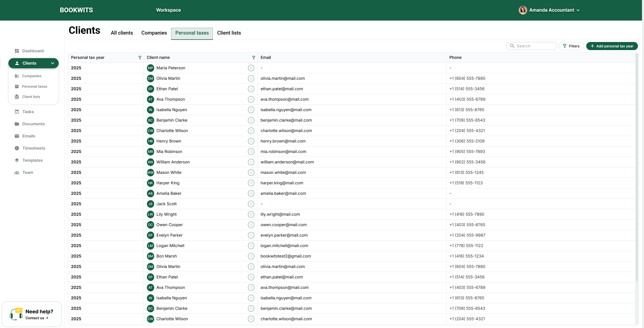The width and height of the screenshot is (644, 328).
Task: Click the Companies building icon in submenu
Action: click(17, 76)
